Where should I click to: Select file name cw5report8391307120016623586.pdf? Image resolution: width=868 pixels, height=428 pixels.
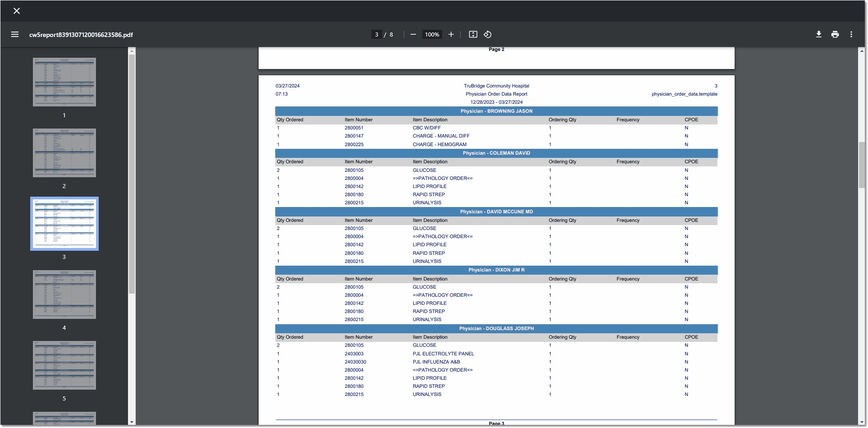click(x=81, y=35)
